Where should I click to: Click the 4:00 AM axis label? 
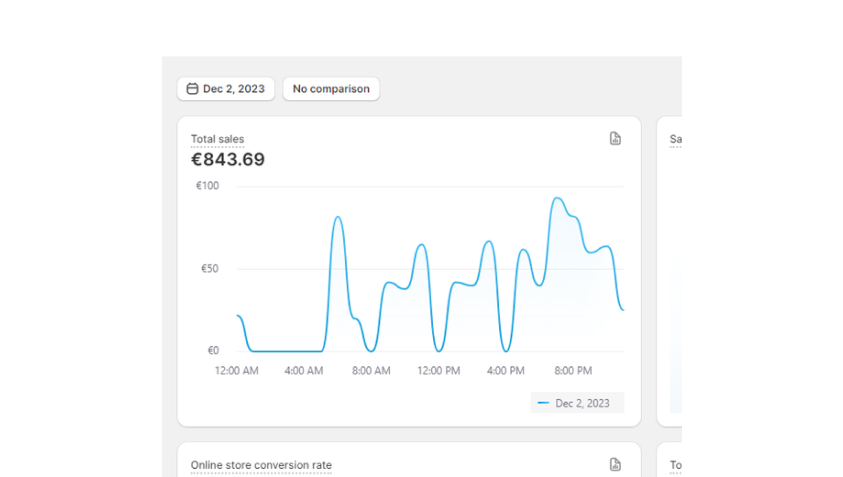(x=304, y=371)
